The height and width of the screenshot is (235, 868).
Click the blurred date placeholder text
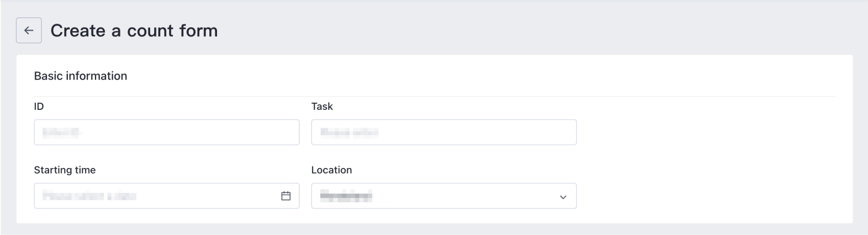(x=89, y=196)
